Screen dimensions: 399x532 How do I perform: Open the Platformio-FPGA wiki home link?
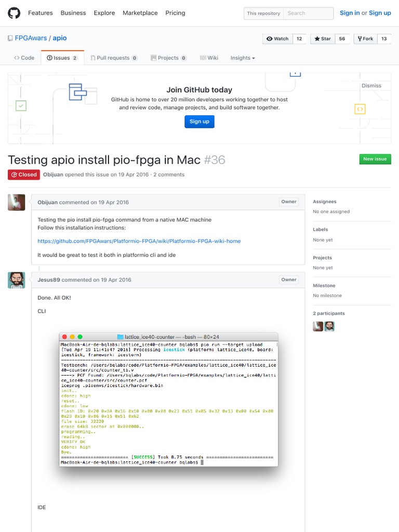pyautogui.click(x=139, y=241)
